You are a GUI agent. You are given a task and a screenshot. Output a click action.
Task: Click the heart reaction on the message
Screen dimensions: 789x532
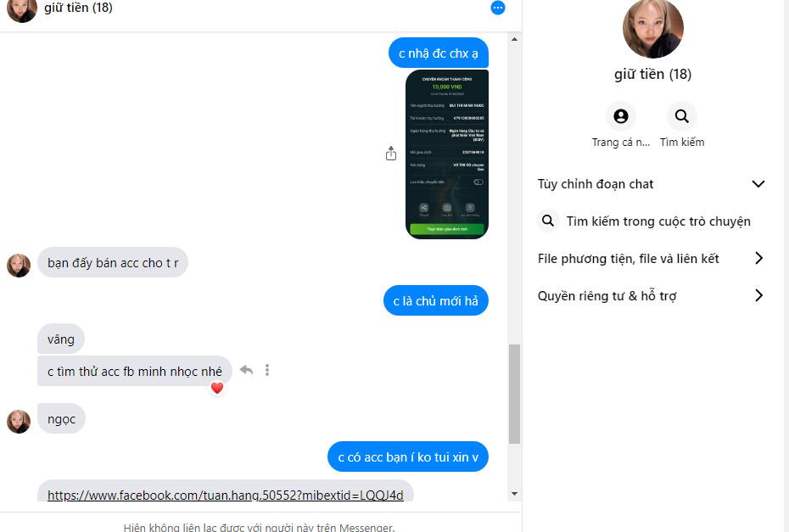tap(217, 388)
